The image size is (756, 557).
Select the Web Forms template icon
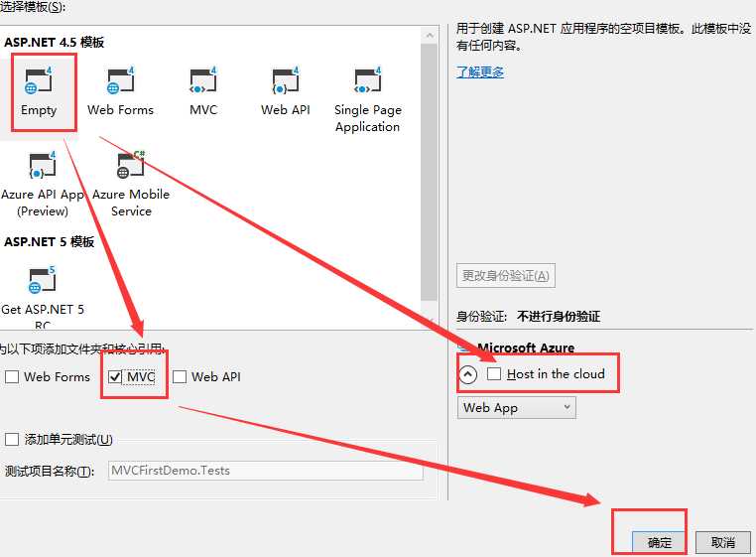coord(120,81)
